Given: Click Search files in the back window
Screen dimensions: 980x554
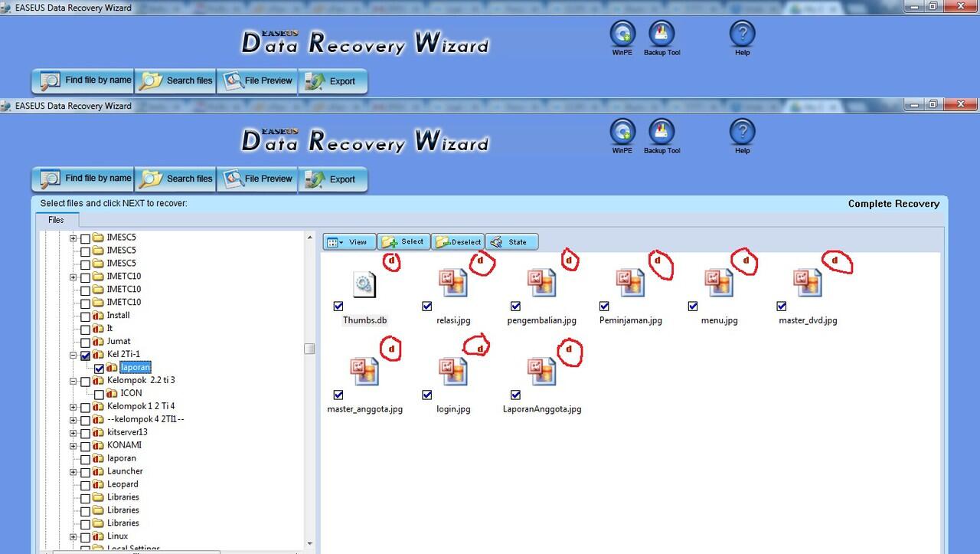Looking at the screenshot, I should (175, 80).
